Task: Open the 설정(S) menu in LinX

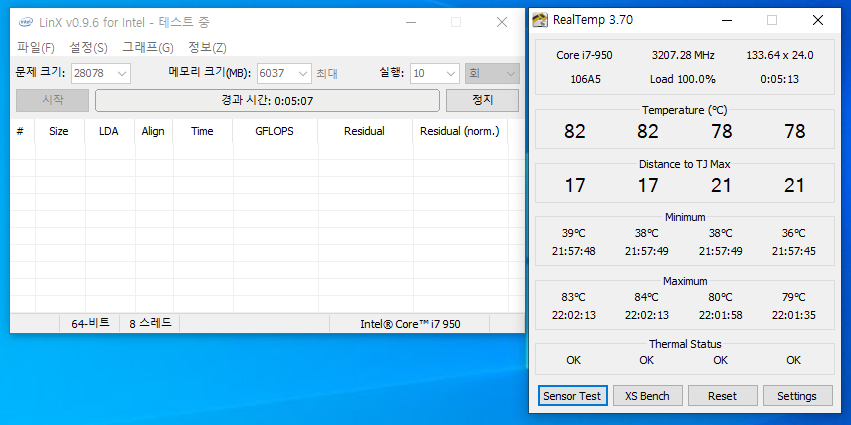Action: (x=88, y=48)
